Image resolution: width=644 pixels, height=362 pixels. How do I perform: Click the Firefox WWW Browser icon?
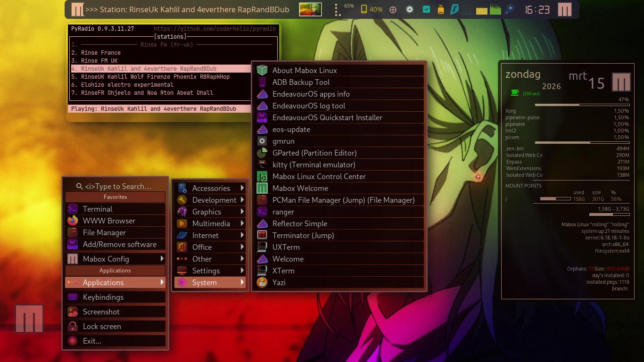click(73, 221)
